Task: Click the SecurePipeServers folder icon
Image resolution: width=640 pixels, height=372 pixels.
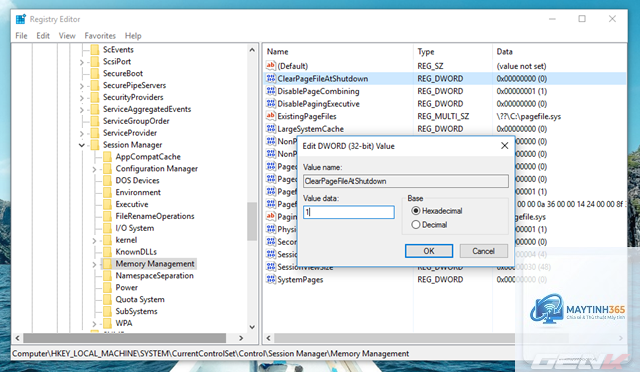Action: point(95,85)
